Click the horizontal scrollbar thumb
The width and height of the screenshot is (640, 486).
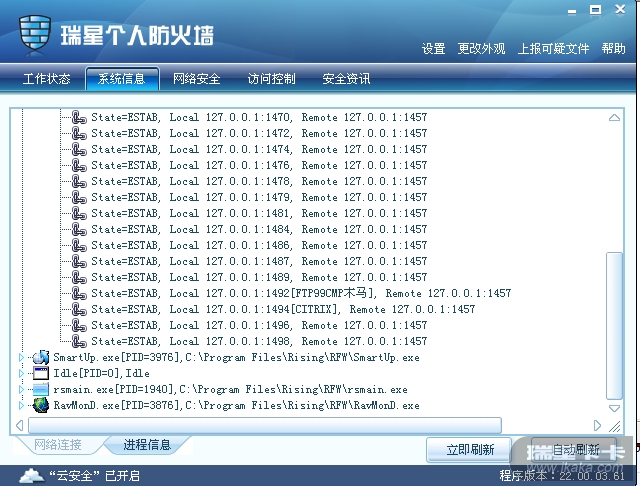[264, 426]
